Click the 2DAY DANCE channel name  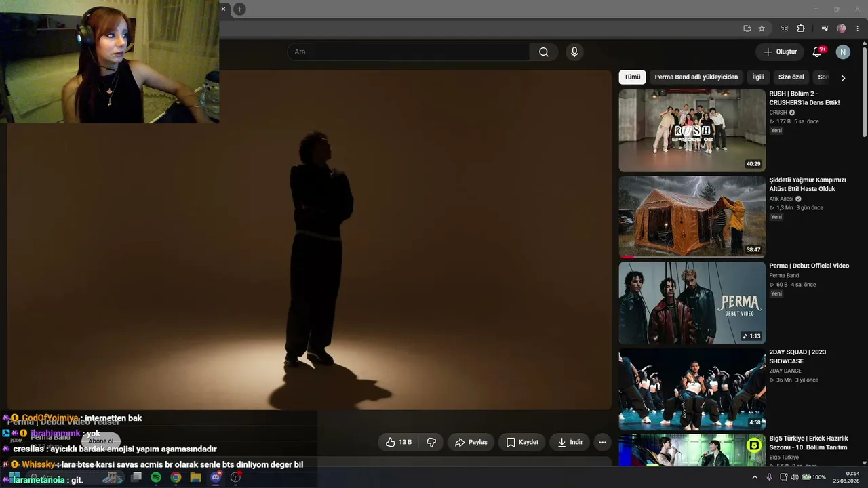pyautogui.click(x=785, y=371)
